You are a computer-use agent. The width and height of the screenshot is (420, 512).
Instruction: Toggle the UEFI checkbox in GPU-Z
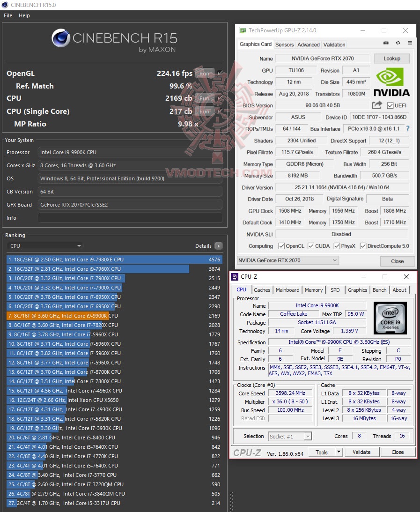(x=390, y=105)
